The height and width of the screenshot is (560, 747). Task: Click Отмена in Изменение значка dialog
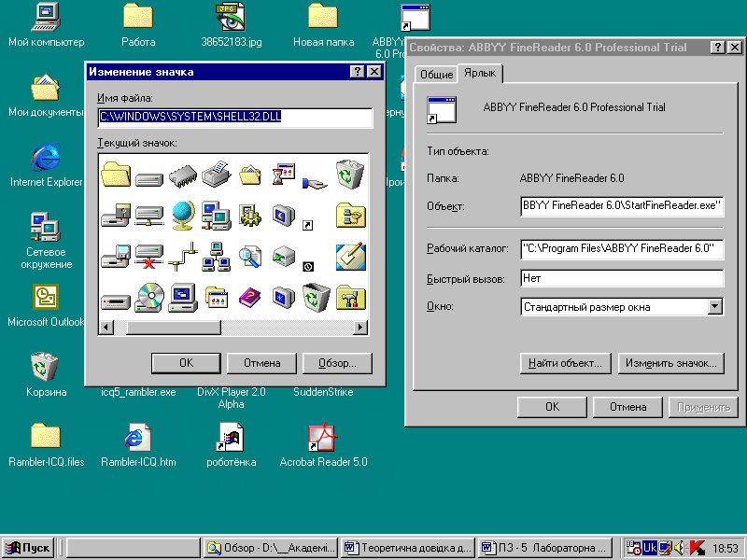point(262,363)
